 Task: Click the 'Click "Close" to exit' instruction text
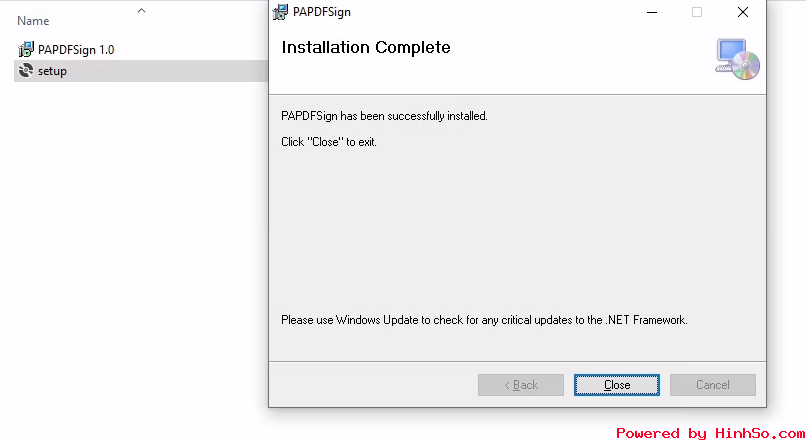329,142
